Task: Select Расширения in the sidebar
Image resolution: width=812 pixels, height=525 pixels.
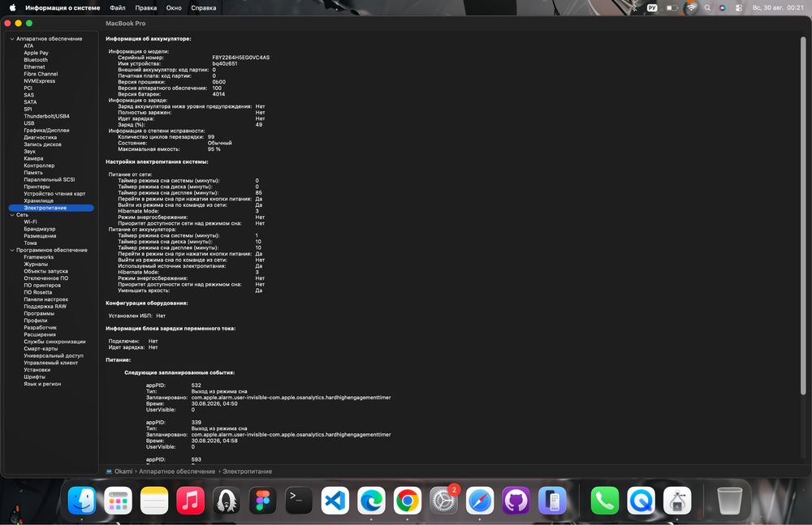Action: coord(40,334)
